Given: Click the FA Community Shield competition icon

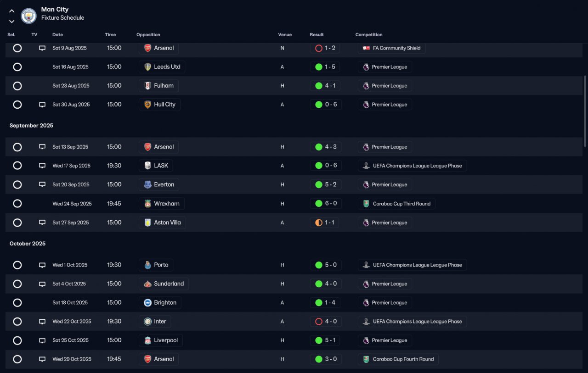Looking at the screenshot, I should click(366, 48).
